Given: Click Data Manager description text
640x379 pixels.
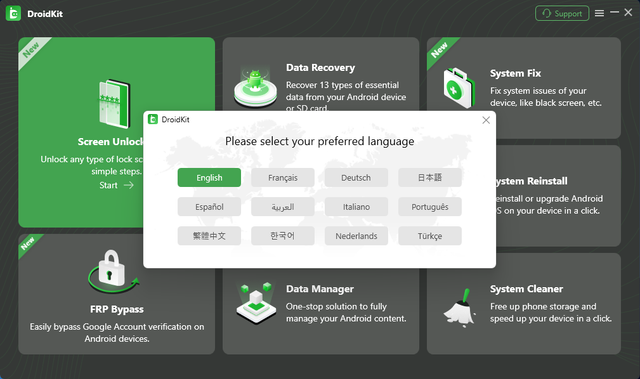Looking at the screenshot, I should [346, 313].
